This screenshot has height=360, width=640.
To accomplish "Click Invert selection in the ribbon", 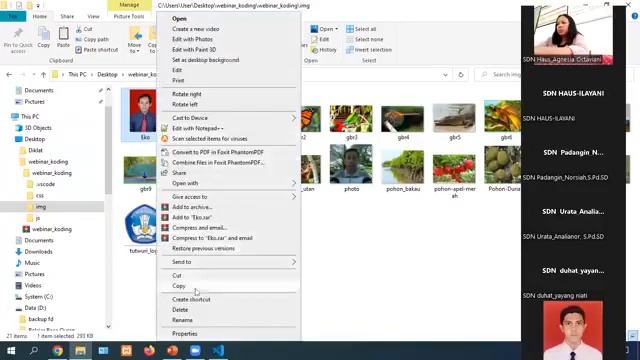I will 369,50.
